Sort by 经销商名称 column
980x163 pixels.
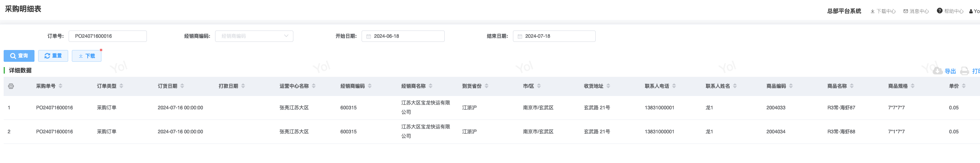click(431, 86)
